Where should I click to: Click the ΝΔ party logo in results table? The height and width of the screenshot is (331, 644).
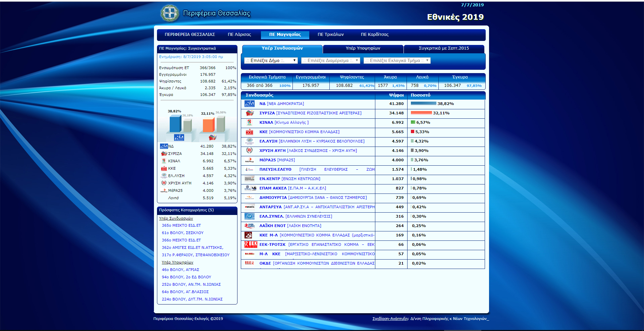pyautogui.click(x=249, y=104)
